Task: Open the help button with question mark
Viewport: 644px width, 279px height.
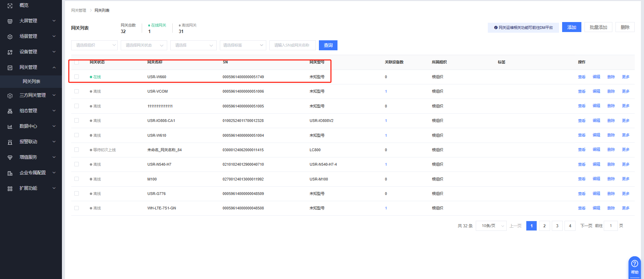Action: 634,266
